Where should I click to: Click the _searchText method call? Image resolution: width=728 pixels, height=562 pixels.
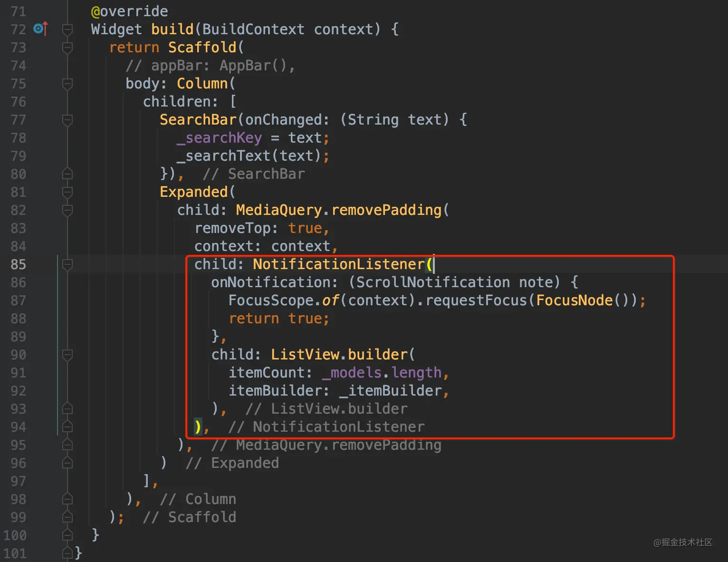coord(223,156)
